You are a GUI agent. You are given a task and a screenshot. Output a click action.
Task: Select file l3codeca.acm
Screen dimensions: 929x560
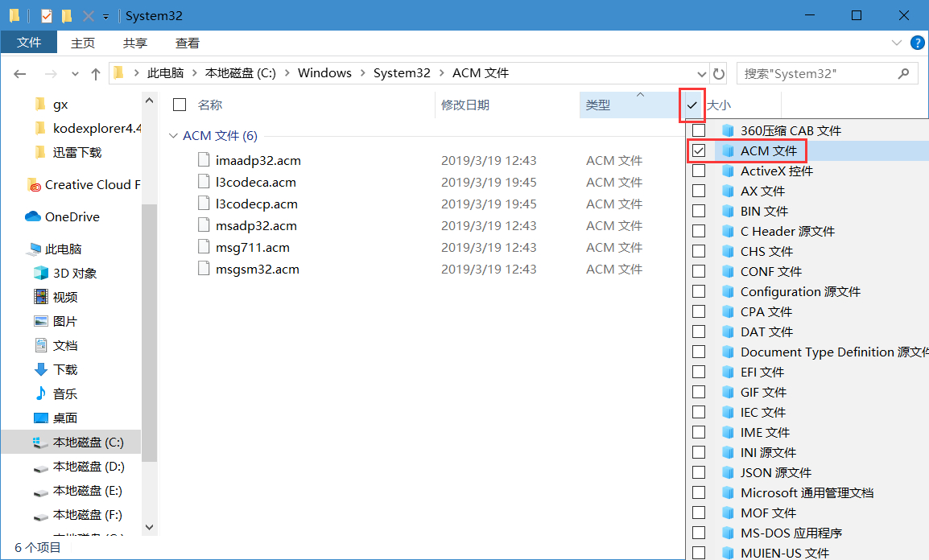tap(256, 183)
